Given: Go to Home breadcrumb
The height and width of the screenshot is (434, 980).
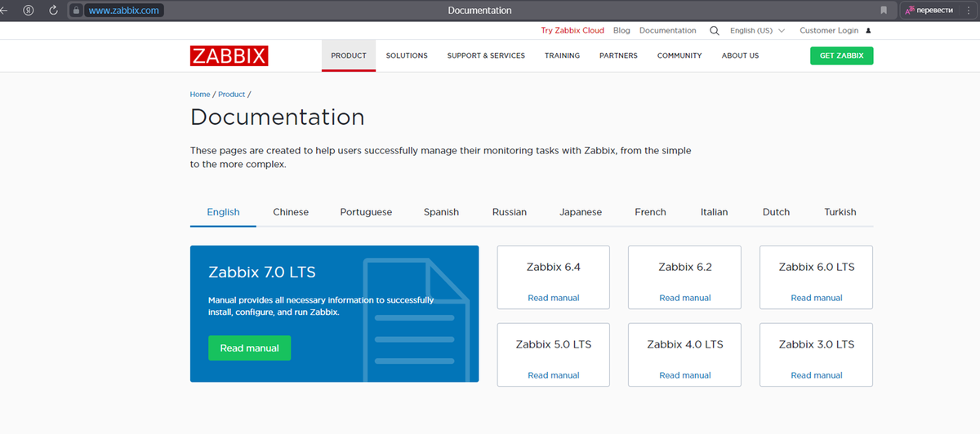Looking at the screenshot, I should (200, 95).
